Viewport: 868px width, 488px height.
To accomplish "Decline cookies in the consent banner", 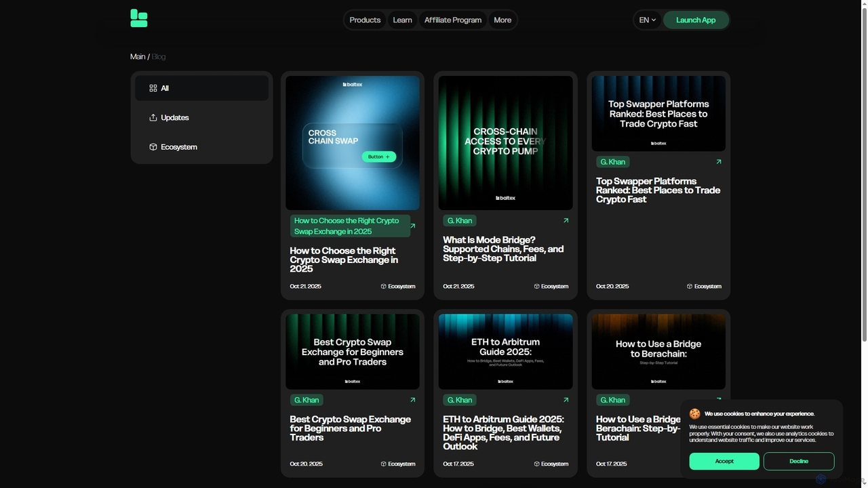I will (799, 461).
